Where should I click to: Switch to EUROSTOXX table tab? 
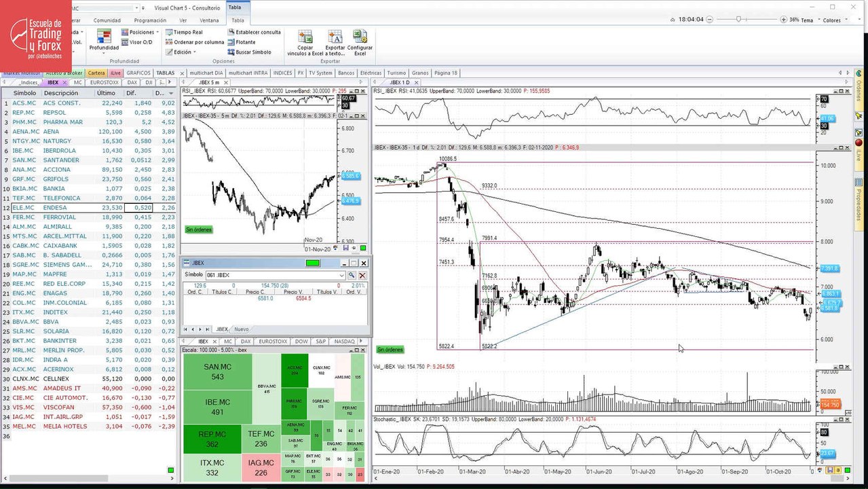pos(104,82)
